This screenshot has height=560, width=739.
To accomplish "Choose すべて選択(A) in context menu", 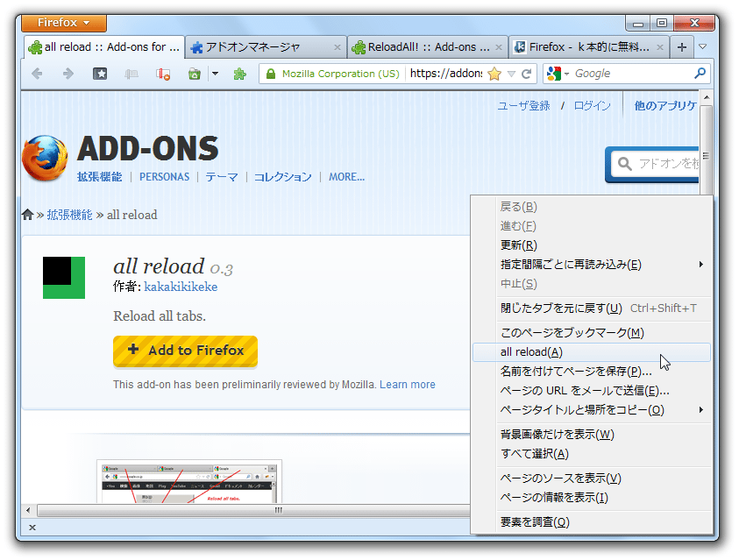I will [592, 454].
